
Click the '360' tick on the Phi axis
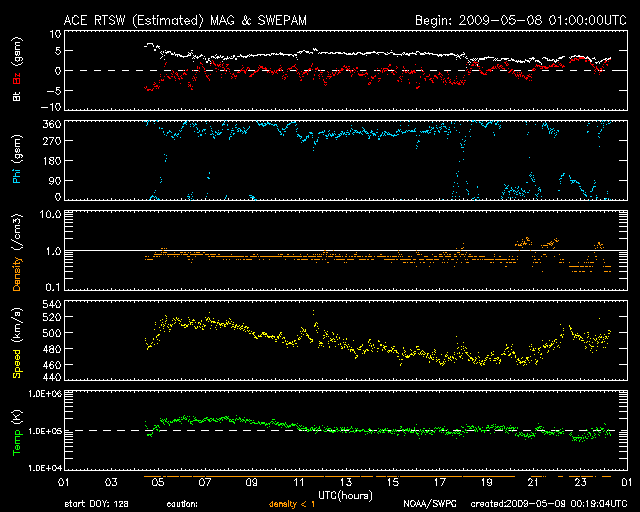[52, 125]
